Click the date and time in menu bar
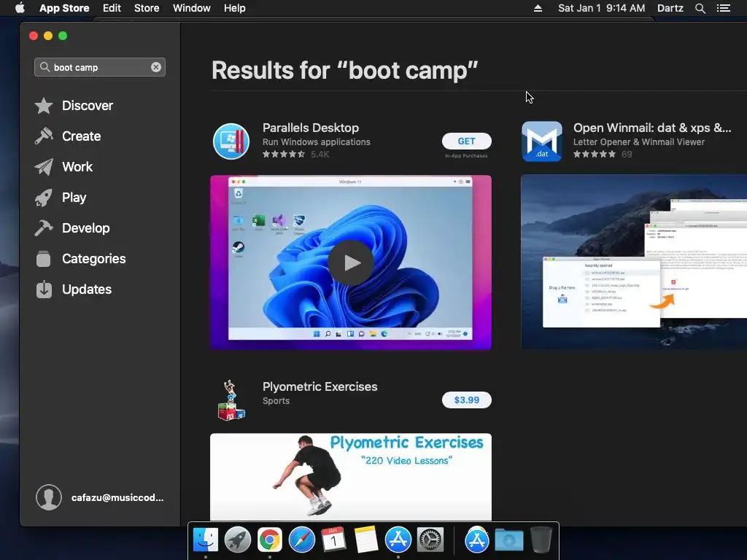Viewport: 747px width, 560px height. [601, 8]
